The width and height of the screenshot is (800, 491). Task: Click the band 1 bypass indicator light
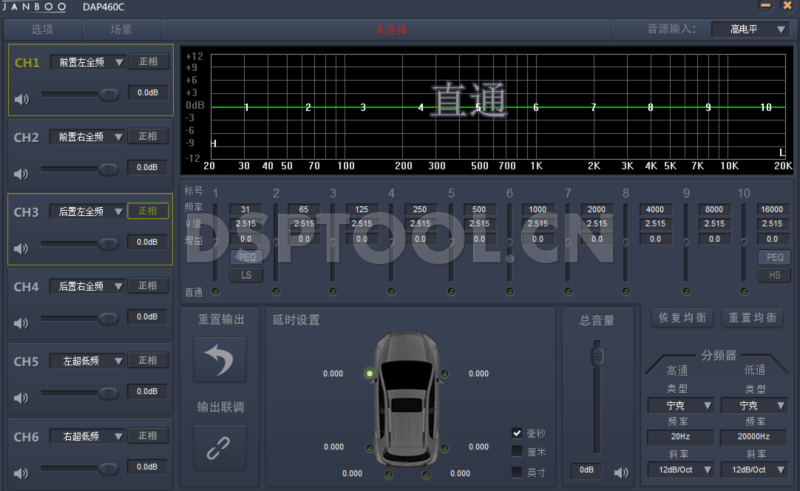[x=216, y=292]
